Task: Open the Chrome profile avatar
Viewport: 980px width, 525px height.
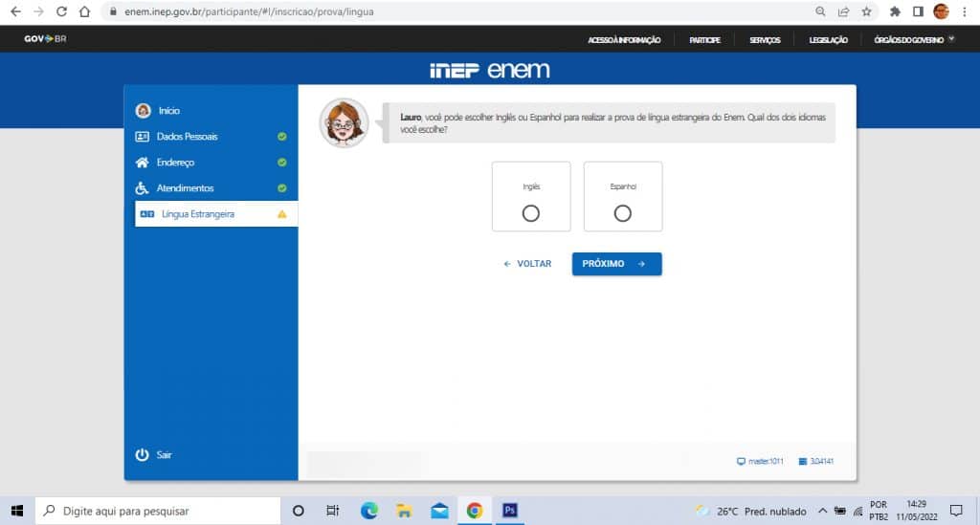Action: click(942, 11)
